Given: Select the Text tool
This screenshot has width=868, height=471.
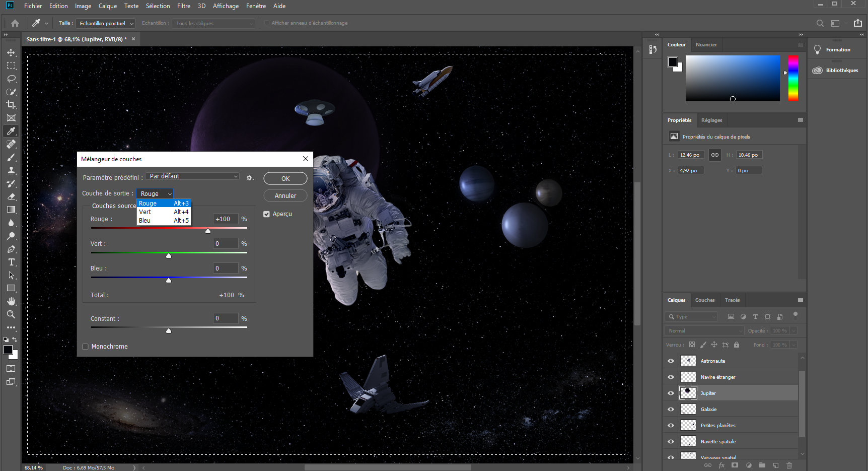Looking at the screenshot, I should click(x=11, y=262).
